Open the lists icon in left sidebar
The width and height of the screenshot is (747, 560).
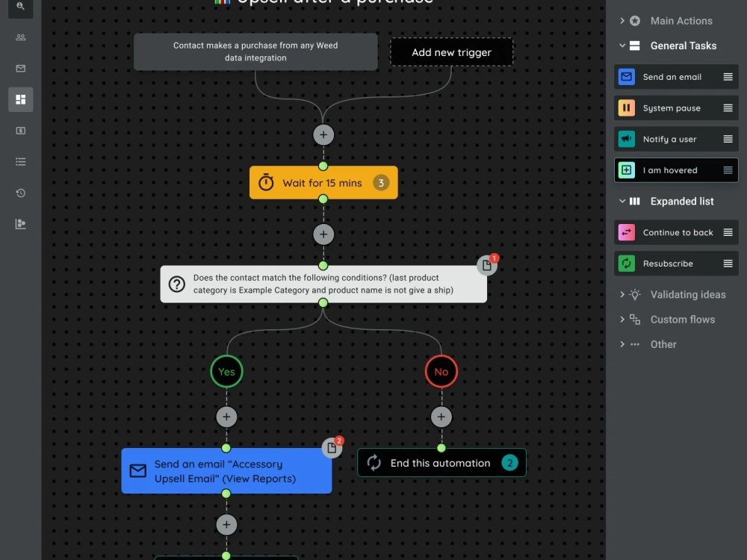[x=20, y=162]
